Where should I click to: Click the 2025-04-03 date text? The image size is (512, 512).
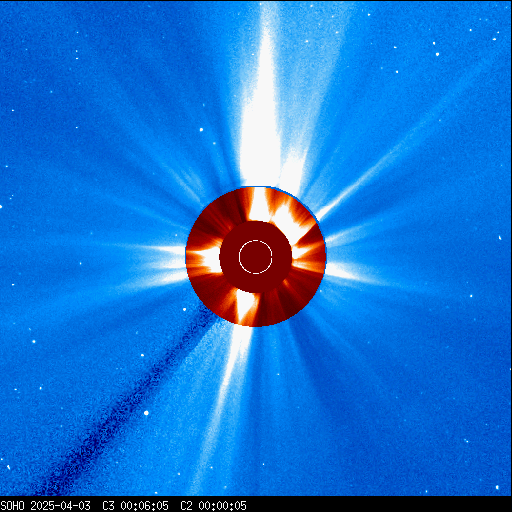(60, 506)
